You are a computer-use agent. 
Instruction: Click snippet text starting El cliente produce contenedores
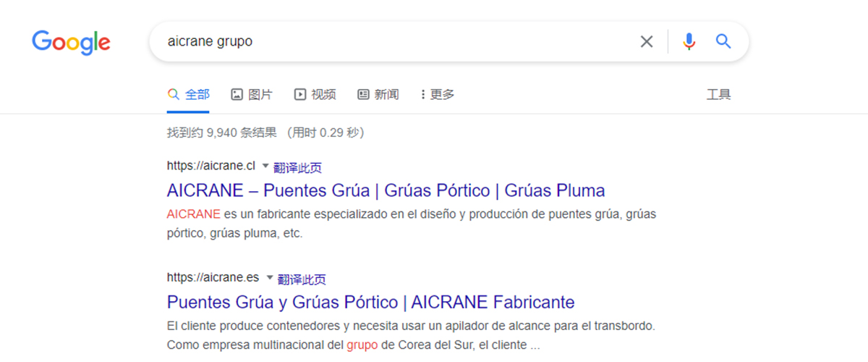coord(411,335)
